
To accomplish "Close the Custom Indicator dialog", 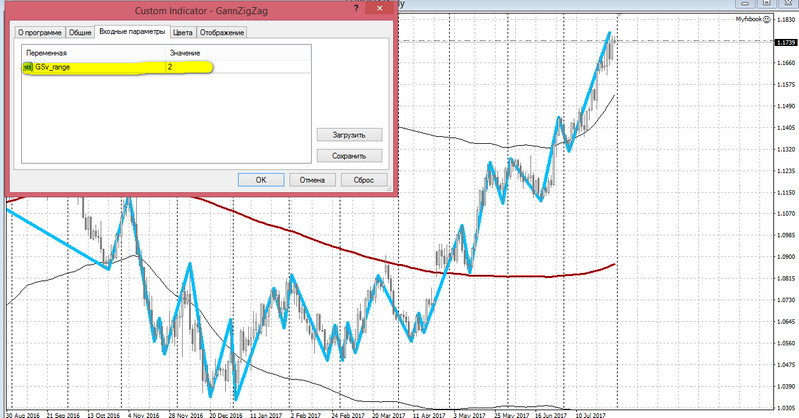I will [x=379, y=11].
